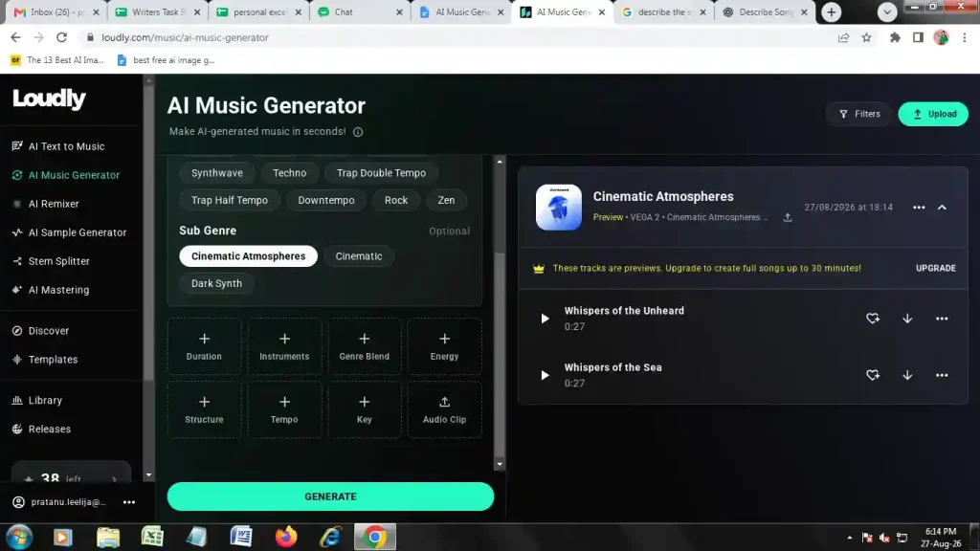
Task: Open the Library section
Action: coord(37,401)
